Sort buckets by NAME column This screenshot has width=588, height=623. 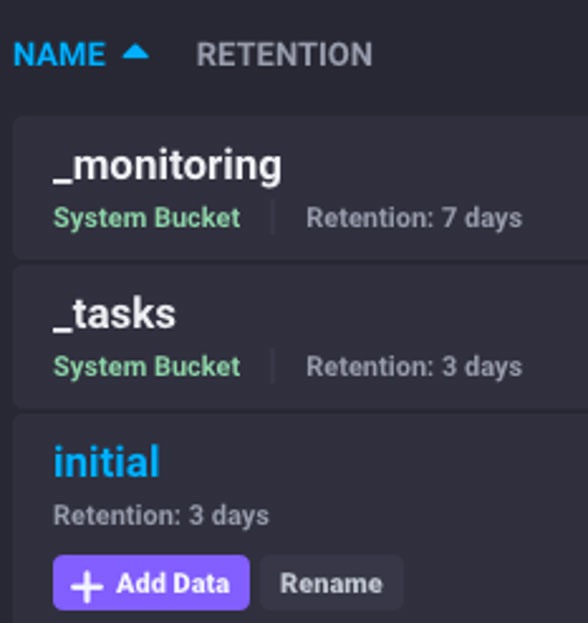(x=60, y=54)
